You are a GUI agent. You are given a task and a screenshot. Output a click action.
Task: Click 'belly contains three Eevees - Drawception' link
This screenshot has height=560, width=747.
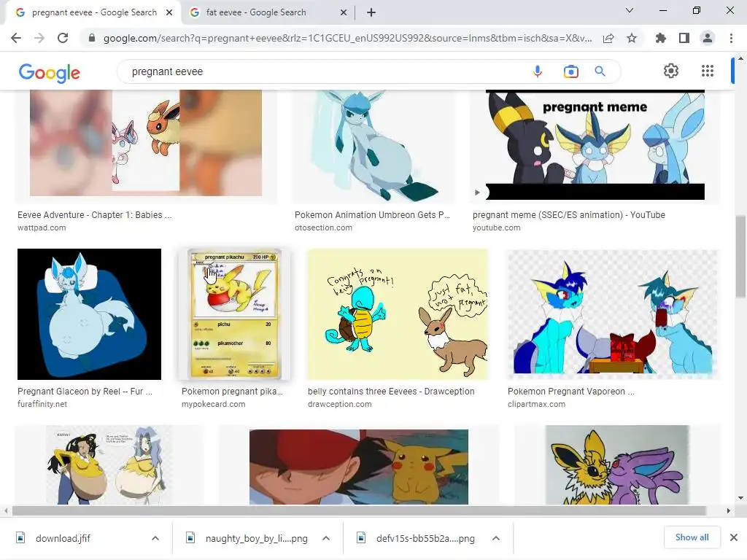click(x=391, y=392)
